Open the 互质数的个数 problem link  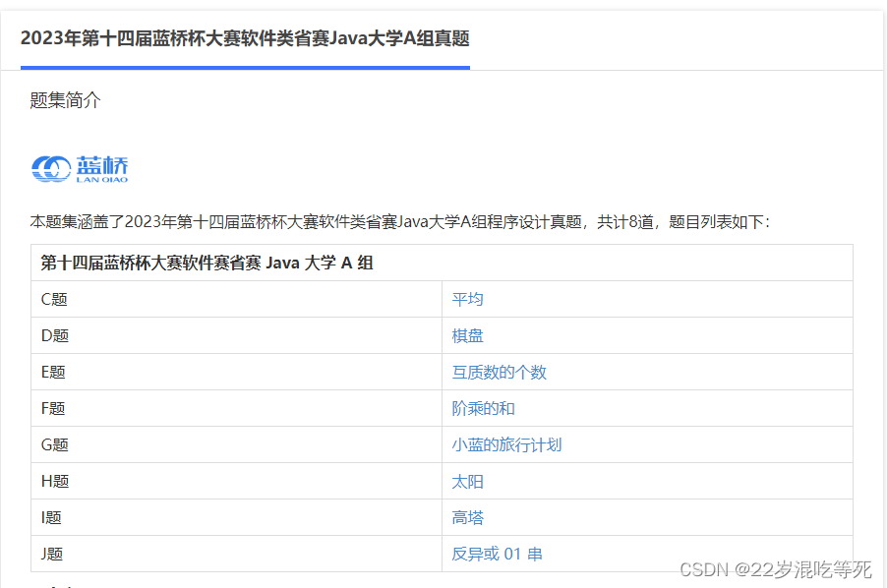point(499,372)
